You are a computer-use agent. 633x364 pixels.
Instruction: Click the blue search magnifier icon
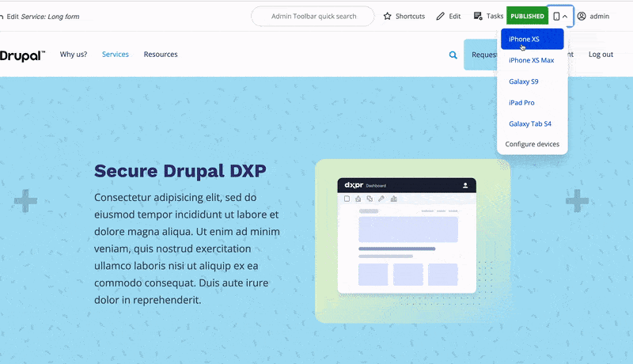(453, 55)
